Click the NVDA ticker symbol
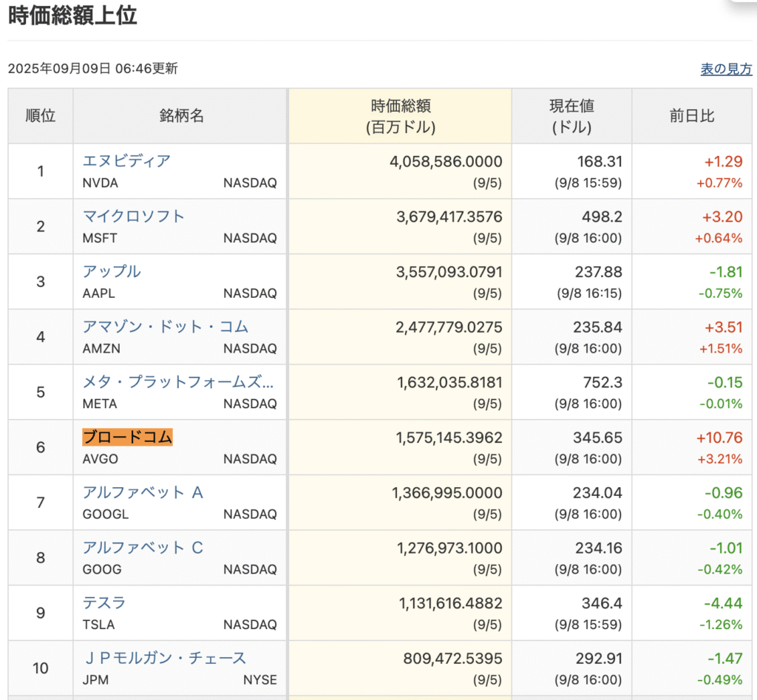The height and width of the screenshot is (700, 757). (101, 183)
